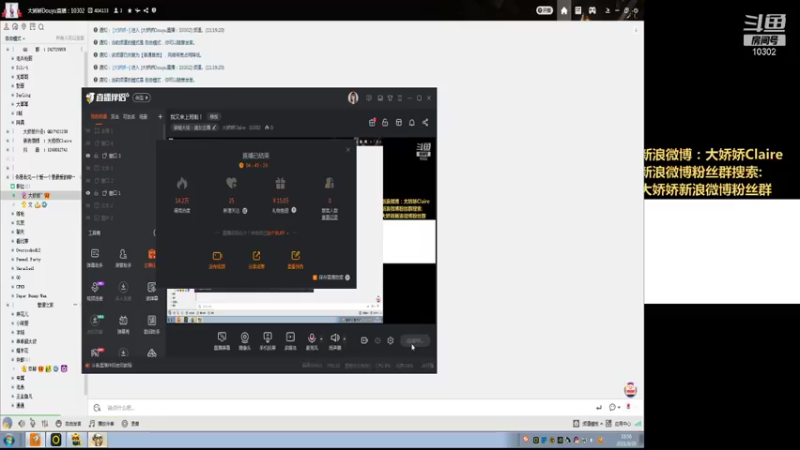800x450 pixels.
Task: Click the 分享成果 button in the dialog
Action: [x=256, y=260]
